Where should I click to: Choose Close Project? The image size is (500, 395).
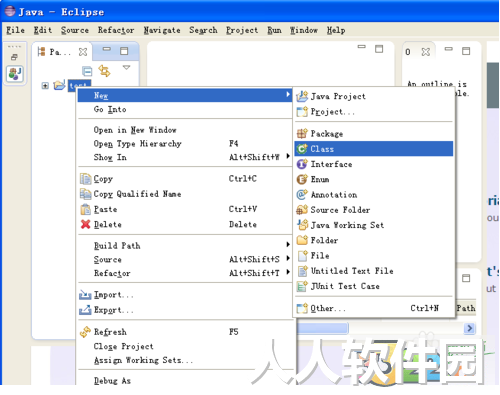pyautogui.click(x=185, y=346)
